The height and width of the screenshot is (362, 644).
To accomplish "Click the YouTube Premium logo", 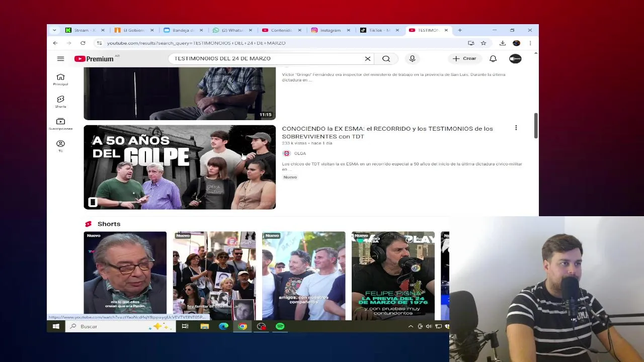I will (x=94, y=59).
